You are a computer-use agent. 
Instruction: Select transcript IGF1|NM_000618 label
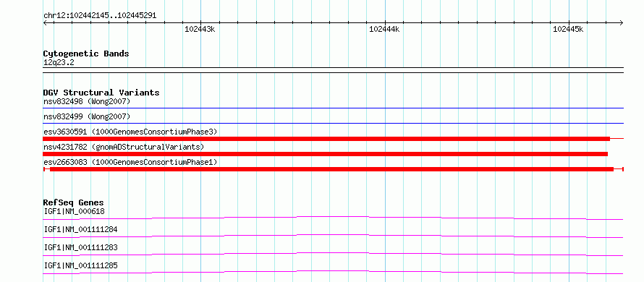click(x=75, y=211)
